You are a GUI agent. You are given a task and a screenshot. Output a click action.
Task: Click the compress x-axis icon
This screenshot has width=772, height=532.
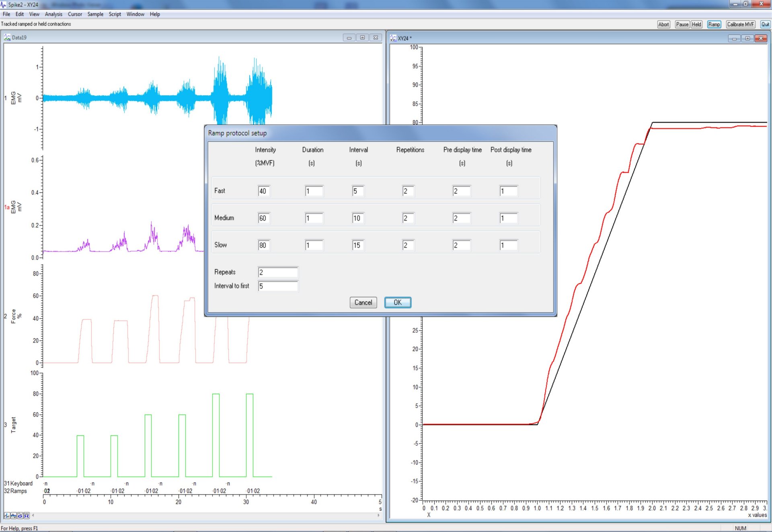26,516
